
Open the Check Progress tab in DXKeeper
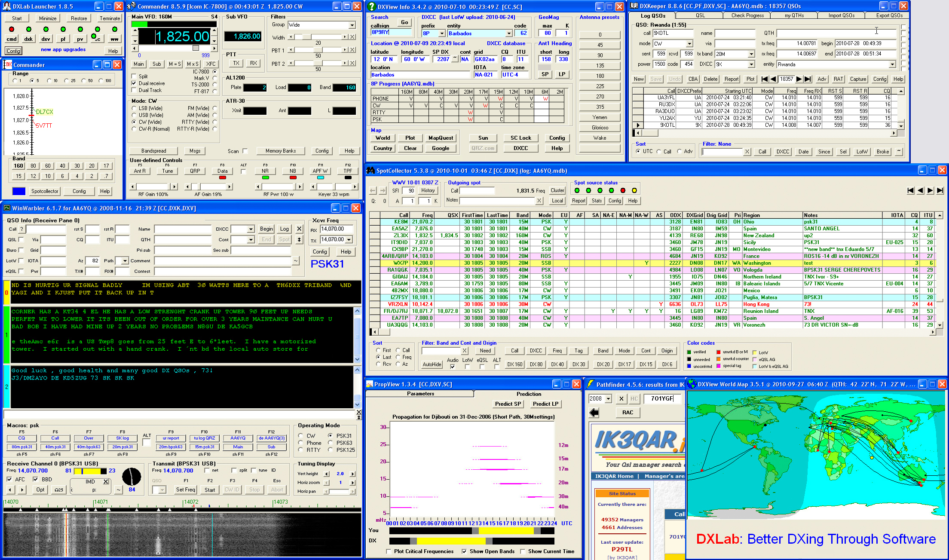tap(747, 15)
